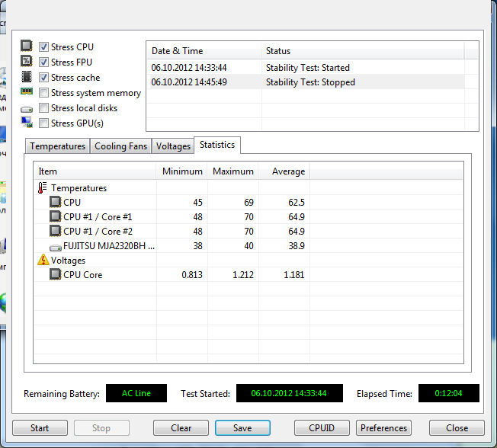Click the Maximum column header
Screen dimensions: 497x448
[x=233, y=171]
